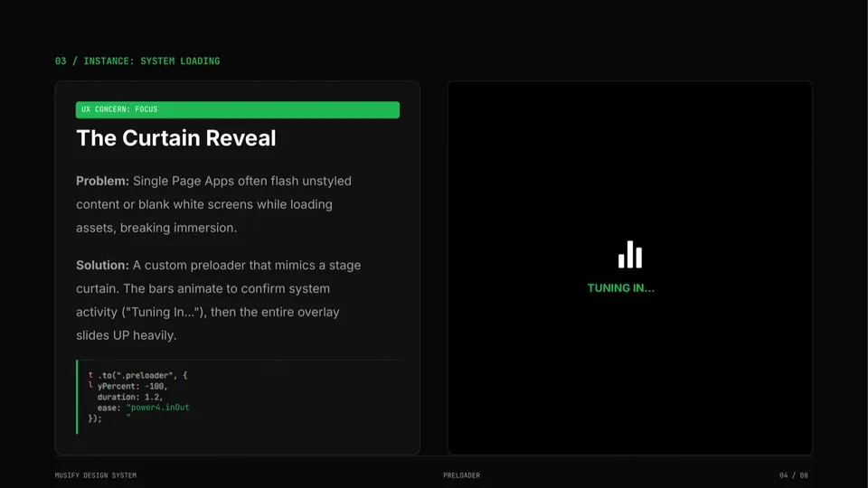Click the equalizer bars preloader icon

pos(630,255)
